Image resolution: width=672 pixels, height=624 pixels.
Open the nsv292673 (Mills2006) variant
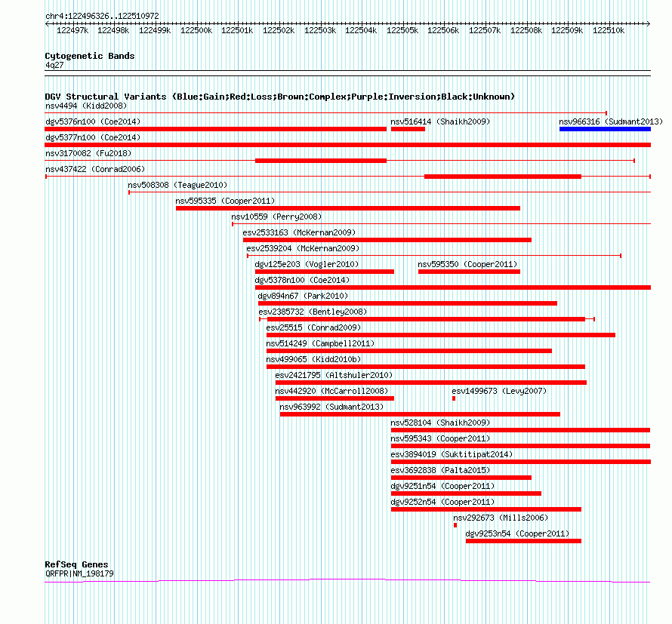(x=501, y=518)
